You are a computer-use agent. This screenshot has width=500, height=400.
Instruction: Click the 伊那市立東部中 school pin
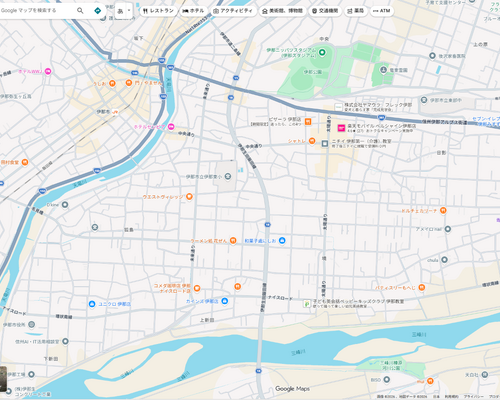pyautogui.click(x=424, y=100)
